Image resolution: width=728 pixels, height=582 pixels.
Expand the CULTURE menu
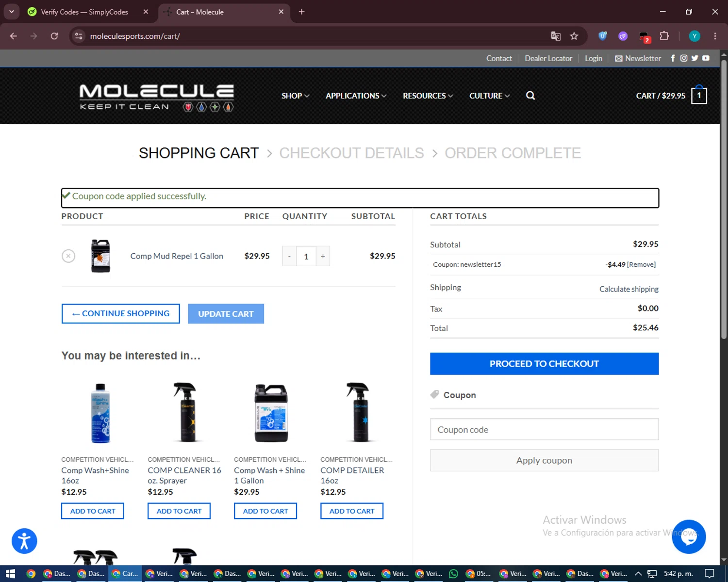point(490,96)
